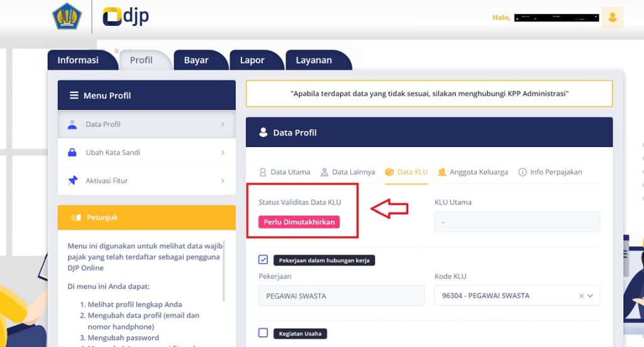This screenshot has width=644, height=347.
Task: Click the Data Lainnya tab icon
Action: (x=325, y=172)
